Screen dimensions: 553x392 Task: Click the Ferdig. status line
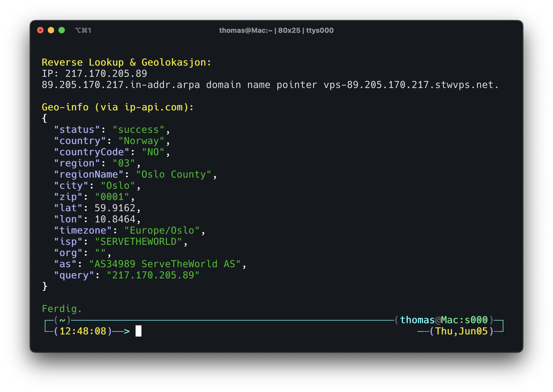(x=62, y=308)
